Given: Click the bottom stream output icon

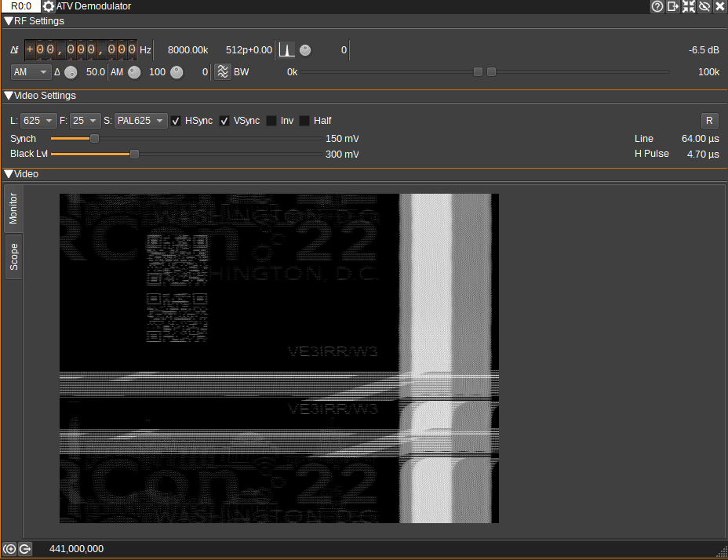Looking at the screenshot, I should [24, 549].
